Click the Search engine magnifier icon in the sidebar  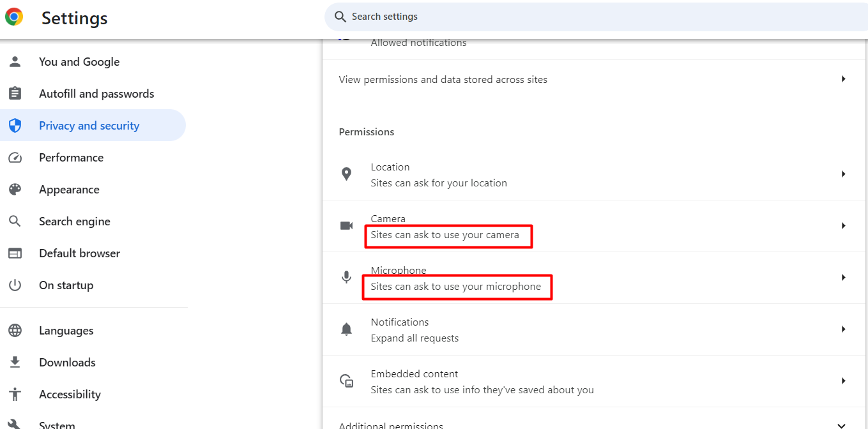(15, 222)
